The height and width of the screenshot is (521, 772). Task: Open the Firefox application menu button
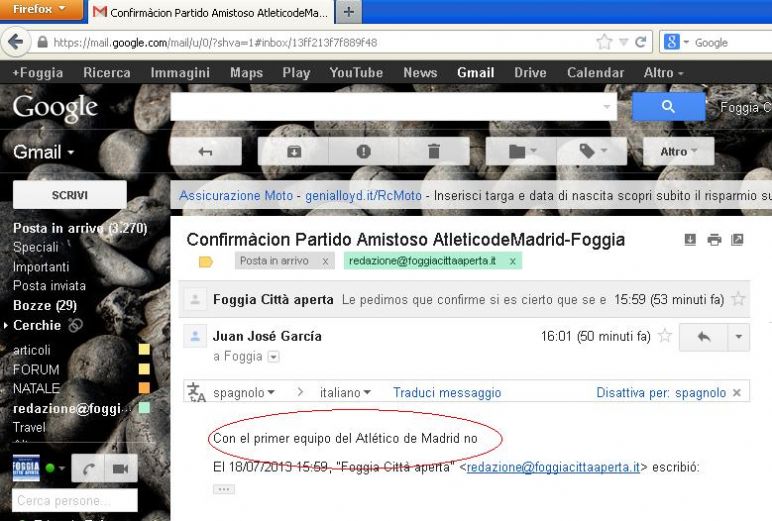pos(40,9)
